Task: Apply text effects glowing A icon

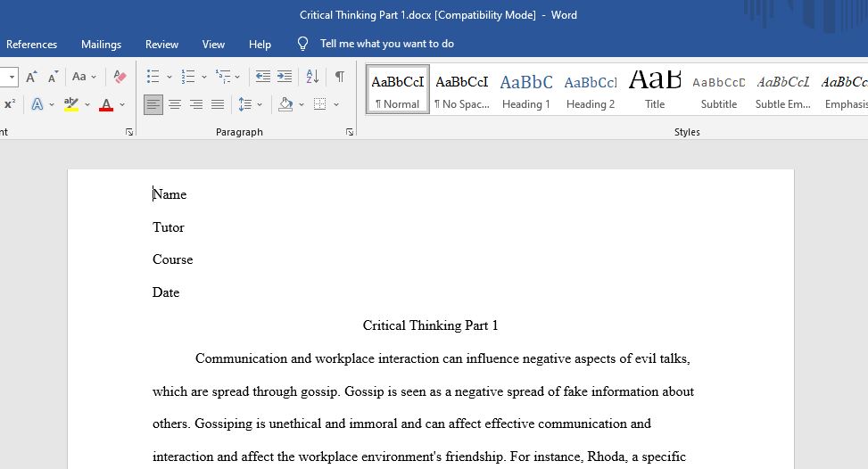Action: [x=37, y=104]
